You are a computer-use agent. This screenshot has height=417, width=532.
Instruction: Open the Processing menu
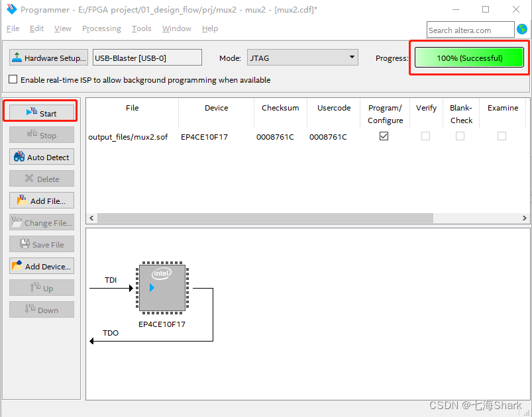pyautogui.click(x=101, y=28)
